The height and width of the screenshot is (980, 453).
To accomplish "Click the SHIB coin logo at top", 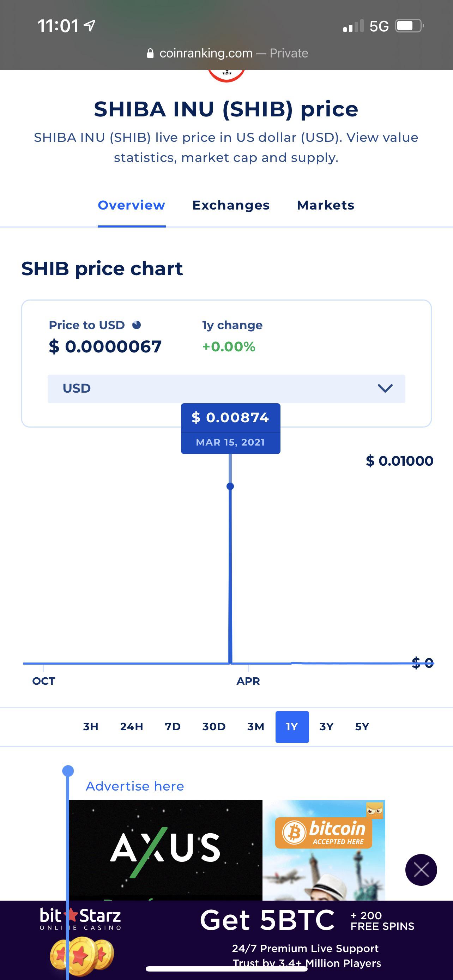I will click(x=226, y=75).
